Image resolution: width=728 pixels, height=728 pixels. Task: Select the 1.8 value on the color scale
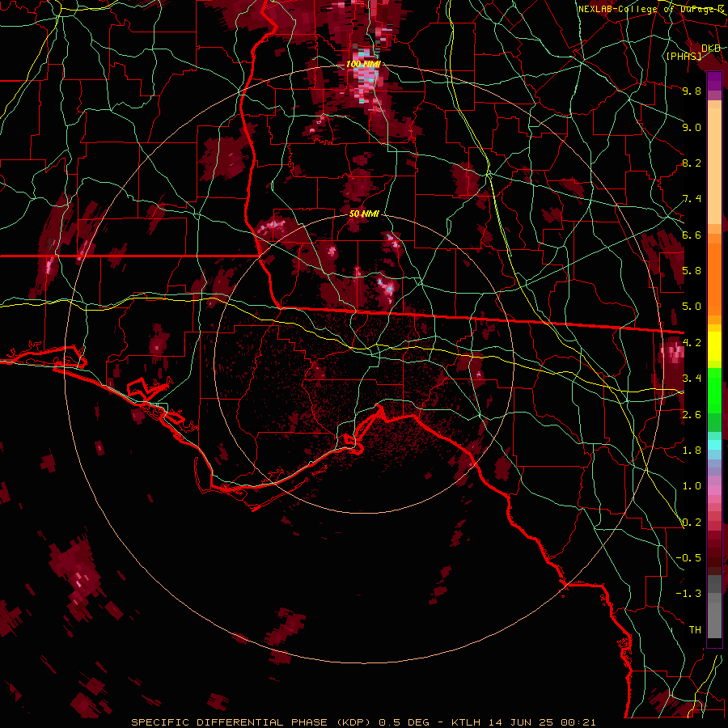(x=692, y=451)
